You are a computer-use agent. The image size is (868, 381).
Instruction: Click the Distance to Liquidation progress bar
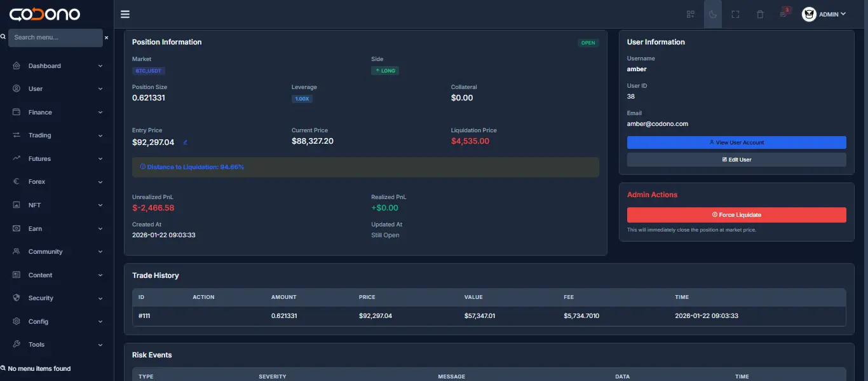point(365,167)
